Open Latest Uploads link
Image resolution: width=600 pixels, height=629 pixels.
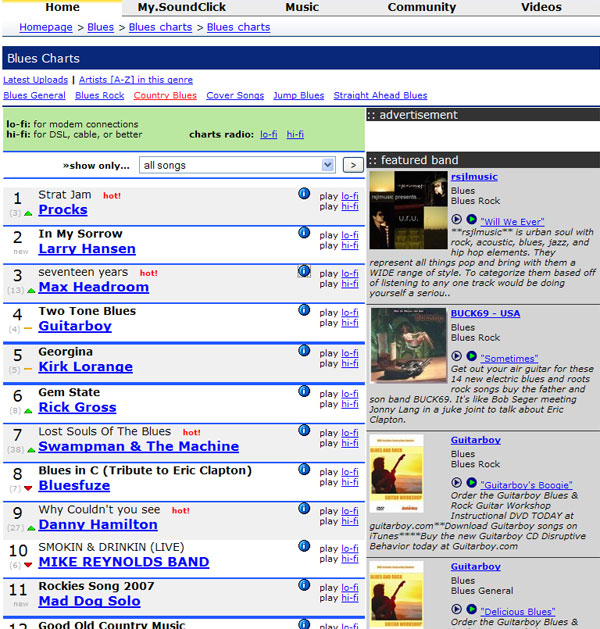coord(36,80)
